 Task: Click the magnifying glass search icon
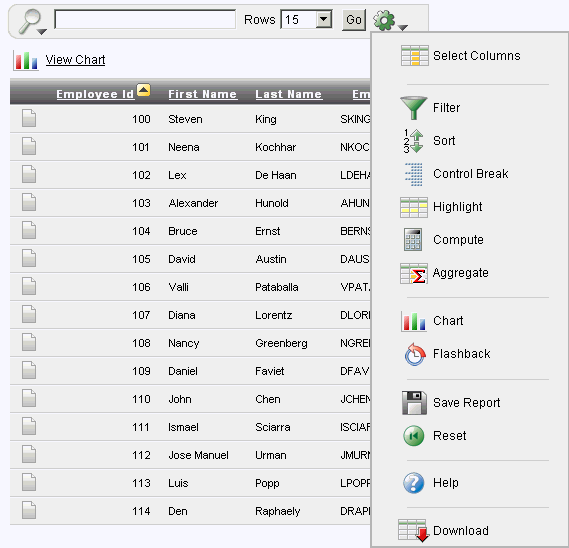(29, 21)
